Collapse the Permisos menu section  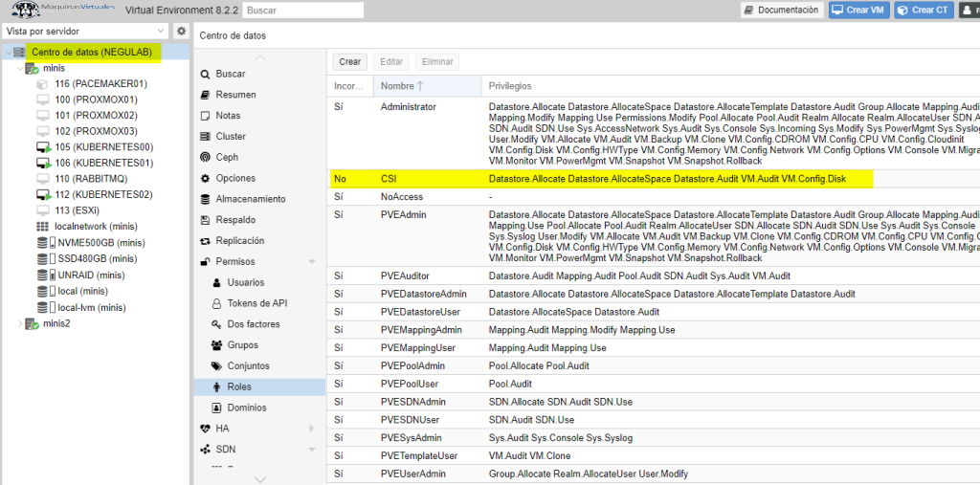pos(311,262)
